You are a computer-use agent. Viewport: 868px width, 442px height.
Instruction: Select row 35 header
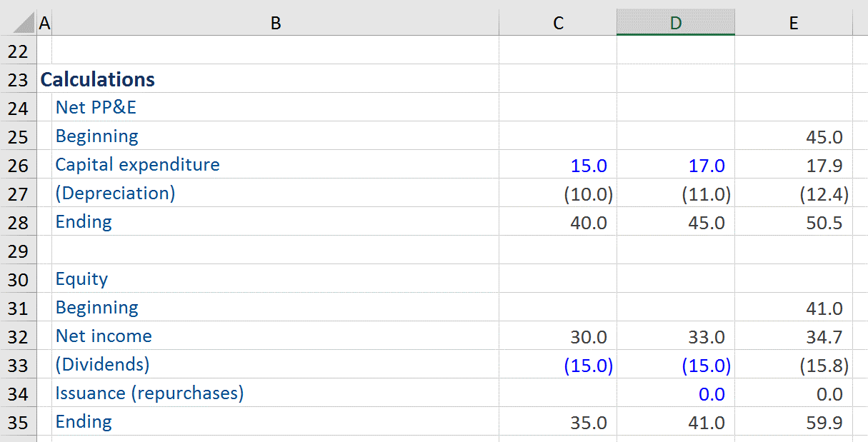pyautogui.click(x=19, y=422)
